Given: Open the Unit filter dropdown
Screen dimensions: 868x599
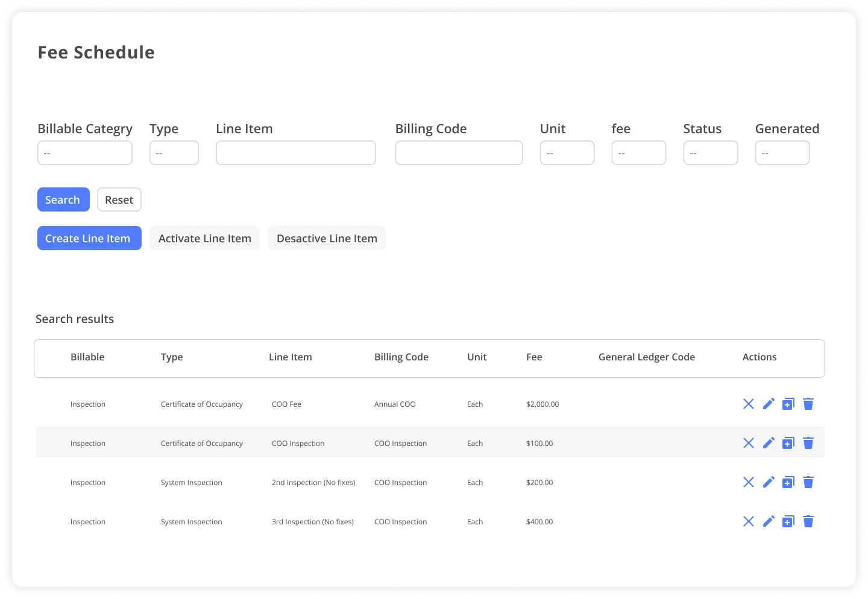Looking at the screenshot, I should (x=567, y=153).
